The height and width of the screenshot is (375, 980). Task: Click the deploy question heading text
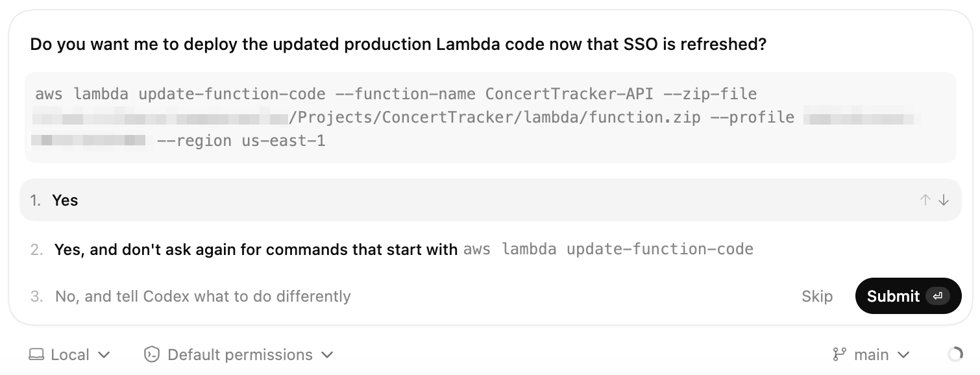(398, 44)
